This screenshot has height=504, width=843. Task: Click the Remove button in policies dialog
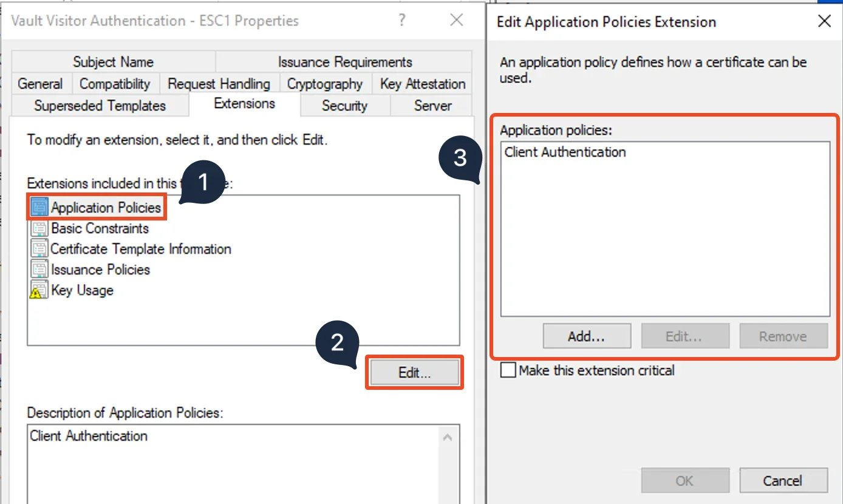click(x=783, y=336)
